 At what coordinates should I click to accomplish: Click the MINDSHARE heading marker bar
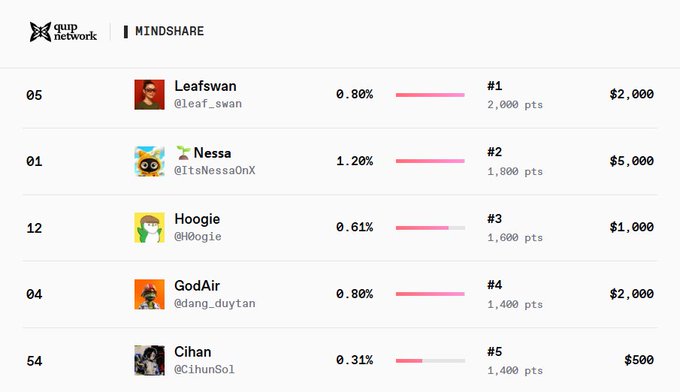126,32
